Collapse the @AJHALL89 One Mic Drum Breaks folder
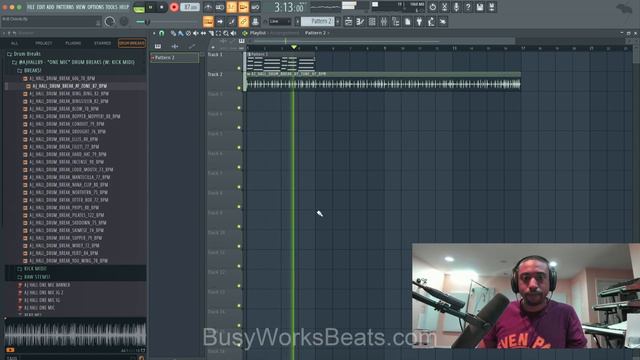The height and width of the screenshot is (360, 640). [x=73, y=62]
